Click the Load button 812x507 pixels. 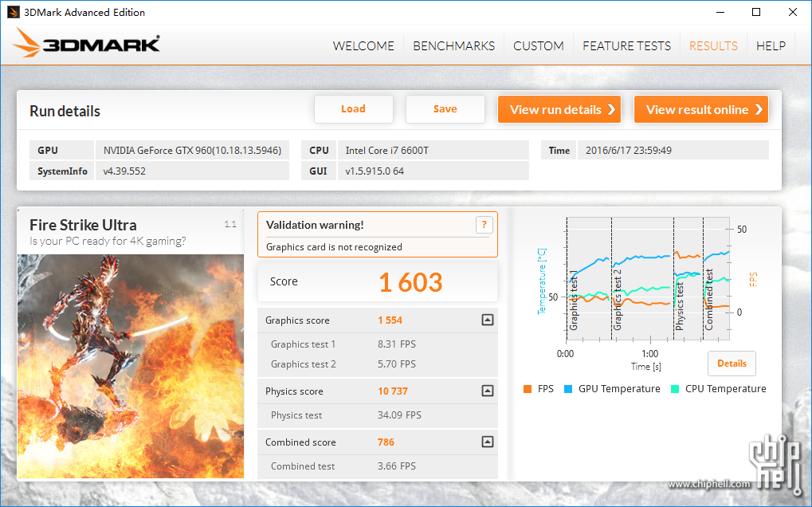pyautogui.click(x=354, y=109)
